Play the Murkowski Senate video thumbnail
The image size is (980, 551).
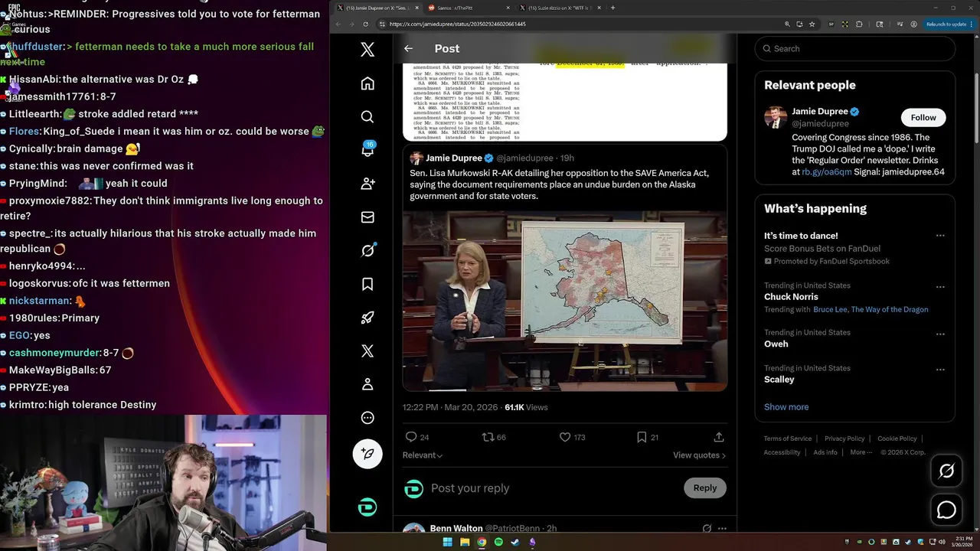tap(565, 301)
